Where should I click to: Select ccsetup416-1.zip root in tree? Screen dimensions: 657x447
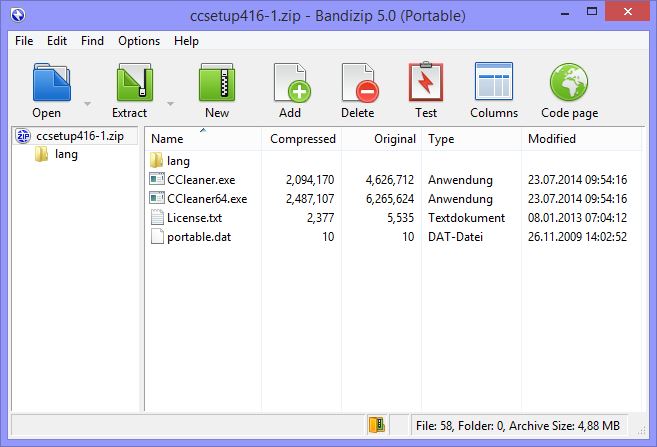[80, 136]
